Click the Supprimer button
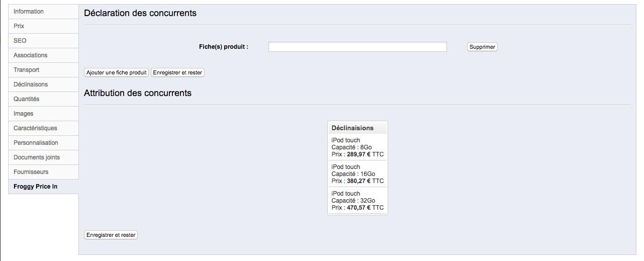The image size is (644, 261). point(482,47)
